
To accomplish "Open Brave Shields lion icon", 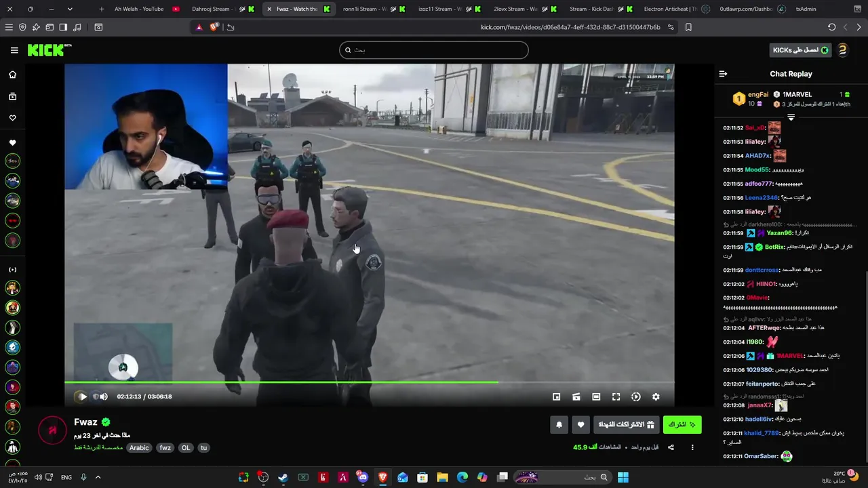I will [214, 27].
